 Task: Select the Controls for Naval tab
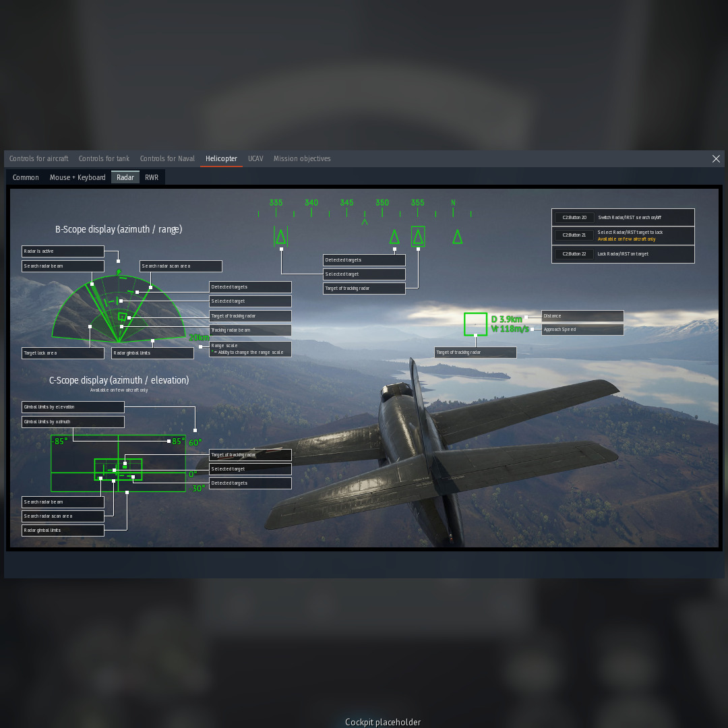coord(167,159)
